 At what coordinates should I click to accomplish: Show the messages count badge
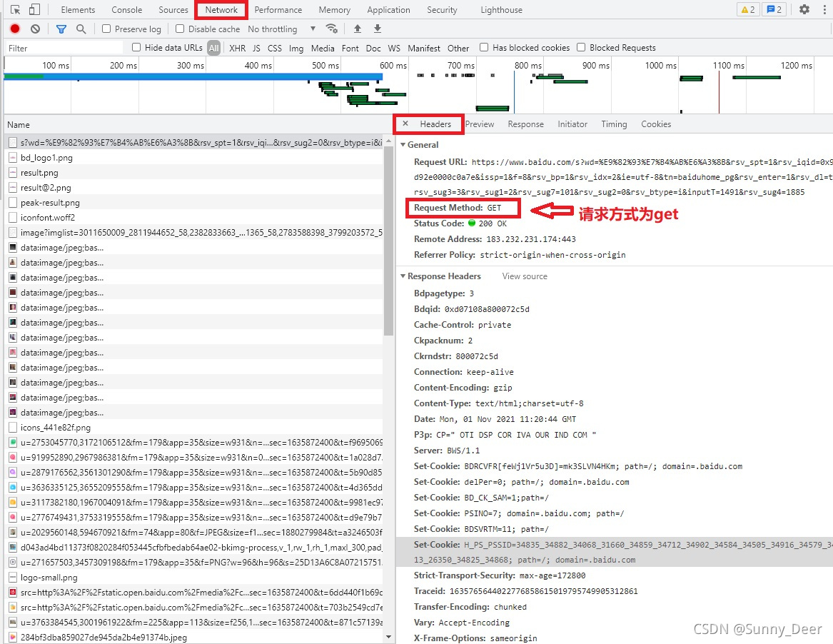coord(774,9)
